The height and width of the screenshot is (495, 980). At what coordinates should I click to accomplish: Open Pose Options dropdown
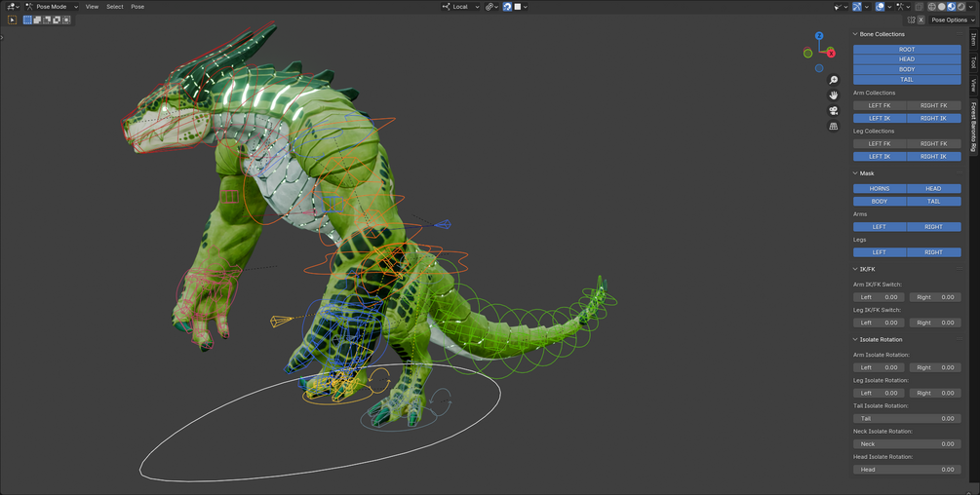[953, 19]
